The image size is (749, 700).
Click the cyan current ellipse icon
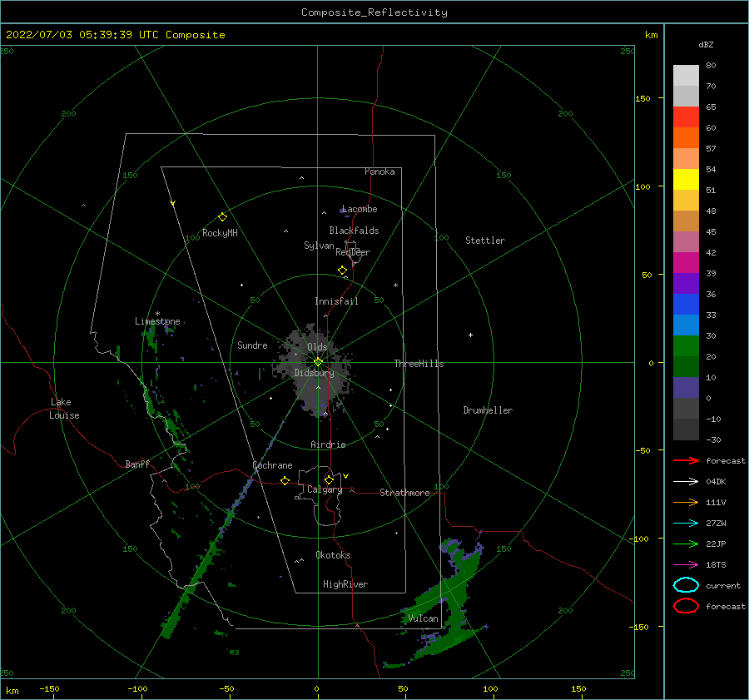click(686, 585)
